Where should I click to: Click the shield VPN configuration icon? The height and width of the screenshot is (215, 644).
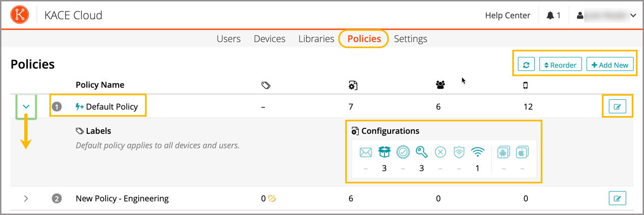(459, 153)
